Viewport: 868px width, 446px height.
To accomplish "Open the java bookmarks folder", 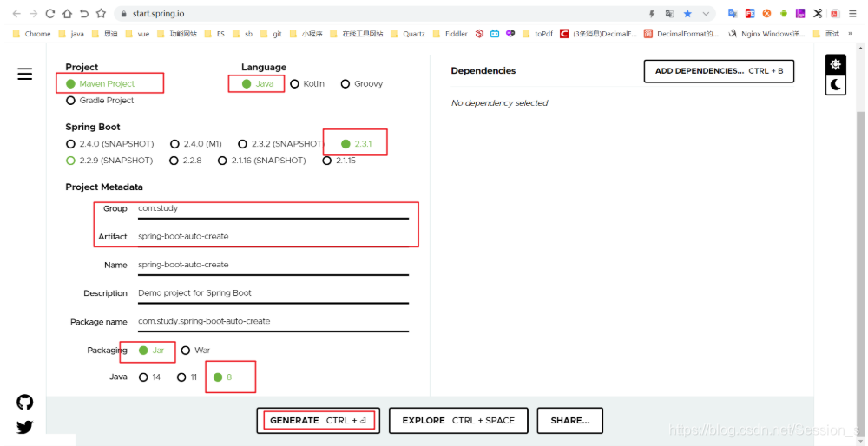I will click(x=71, y=34).
